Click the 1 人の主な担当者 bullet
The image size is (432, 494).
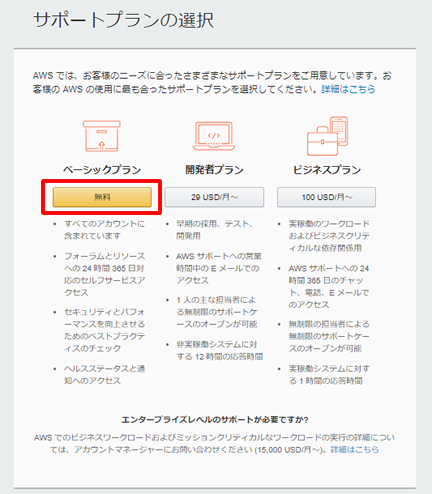tap(217, 312)
